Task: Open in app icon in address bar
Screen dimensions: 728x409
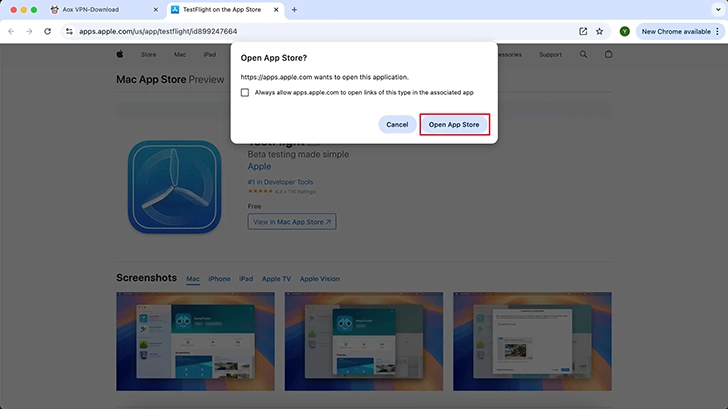Action: (x=583, y=31)
